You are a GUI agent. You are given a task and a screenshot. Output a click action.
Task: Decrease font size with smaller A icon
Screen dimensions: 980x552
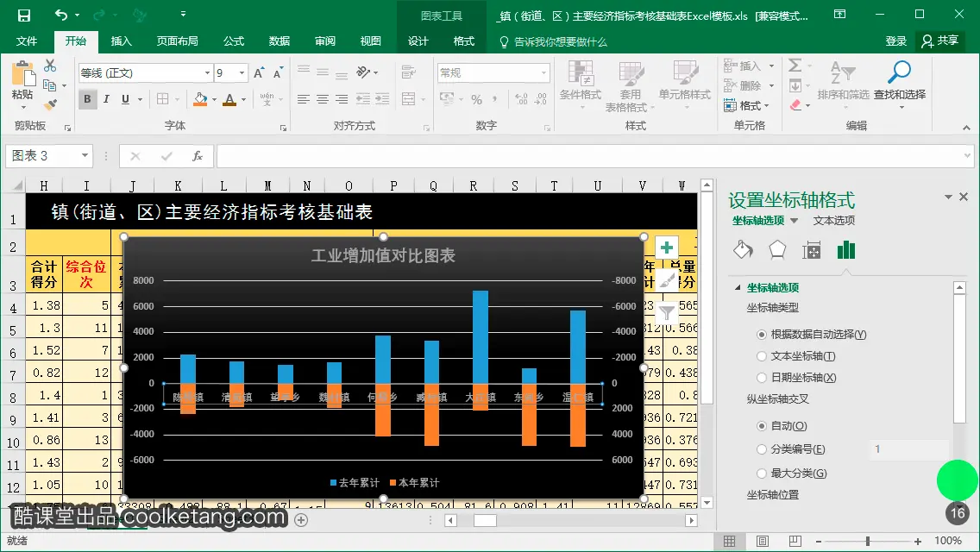point(278,73)
